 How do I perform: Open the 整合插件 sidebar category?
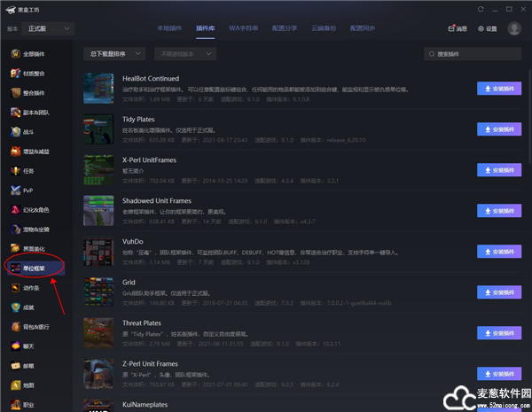pyautogui.click(x=27, y=93)
